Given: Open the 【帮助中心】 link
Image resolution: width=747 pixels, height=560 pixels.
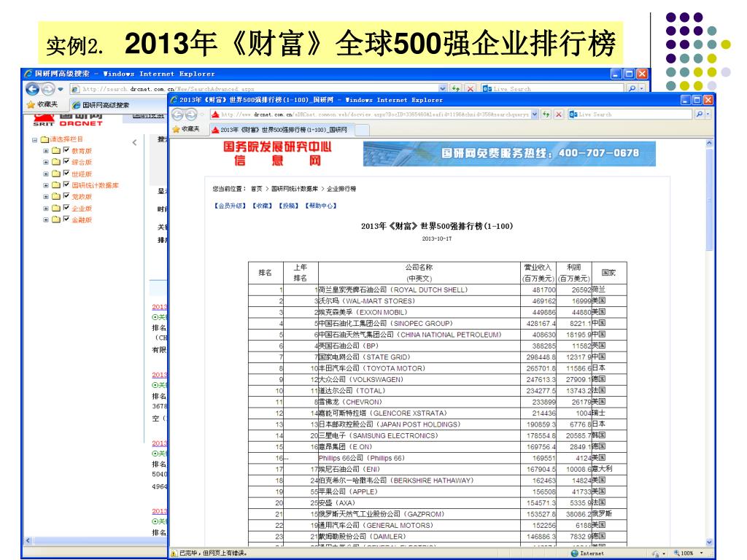Looking at the screenshot, I should tap(321, 206).
